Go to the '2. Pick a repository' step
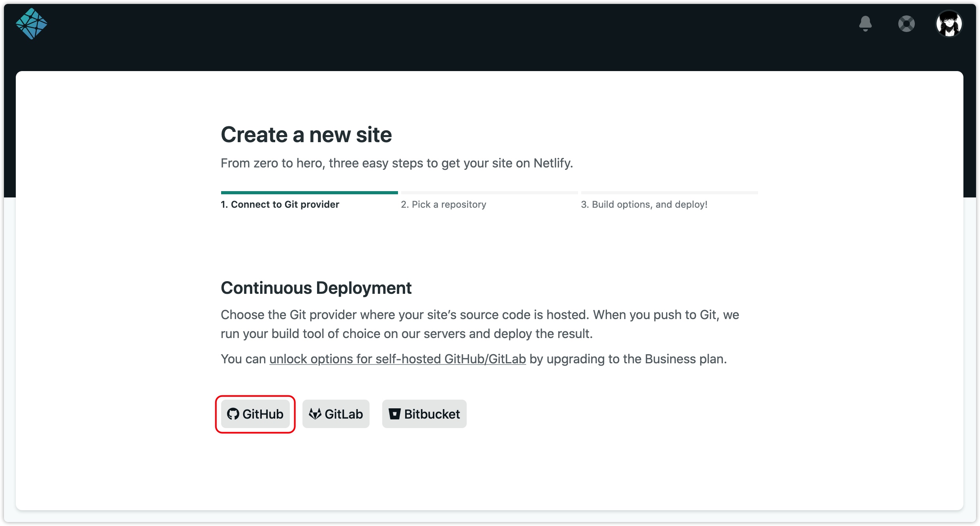The height and width of the screenshot is (526, 980). (443, 204)
